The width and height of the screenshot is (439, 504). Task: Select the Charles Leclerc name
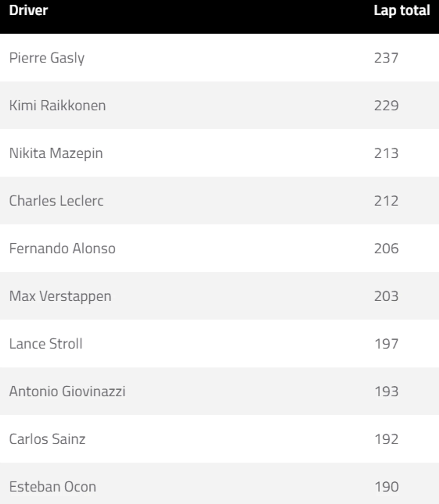click(56, 201)
